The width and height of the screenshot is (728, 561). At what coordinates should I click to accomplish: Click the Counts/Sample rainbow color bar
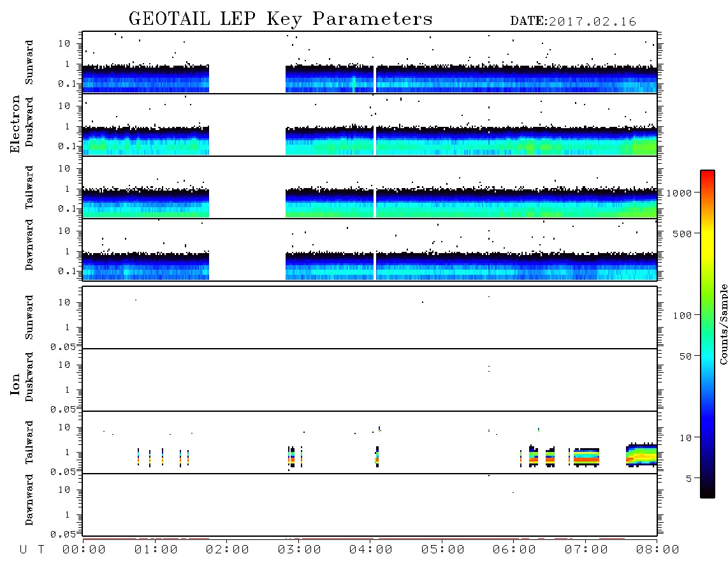(708, 334)
